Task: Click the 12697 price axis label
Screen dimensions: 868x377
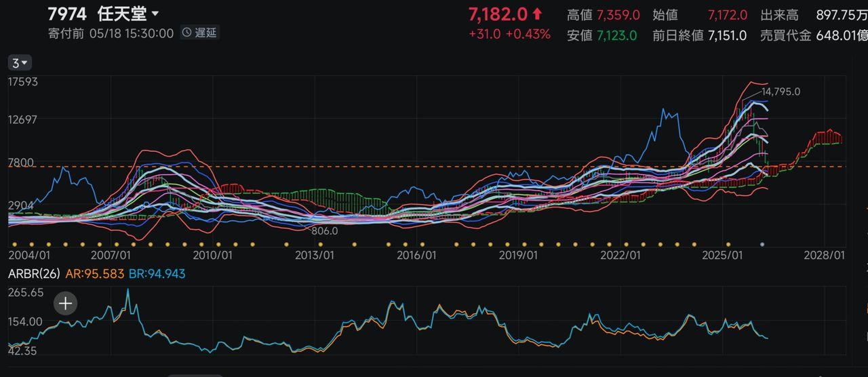Action: point(23,119)
